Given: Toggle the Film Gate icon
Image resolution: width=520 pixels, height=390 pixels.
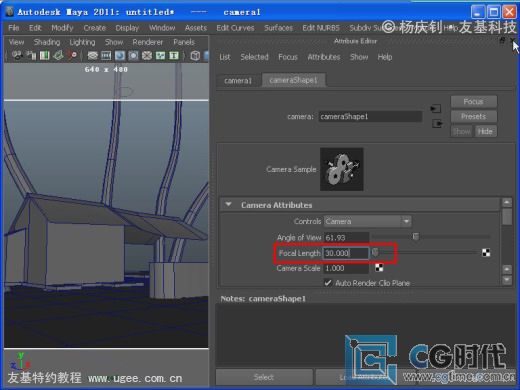Looking at the screenshot, I should point(106,55).
